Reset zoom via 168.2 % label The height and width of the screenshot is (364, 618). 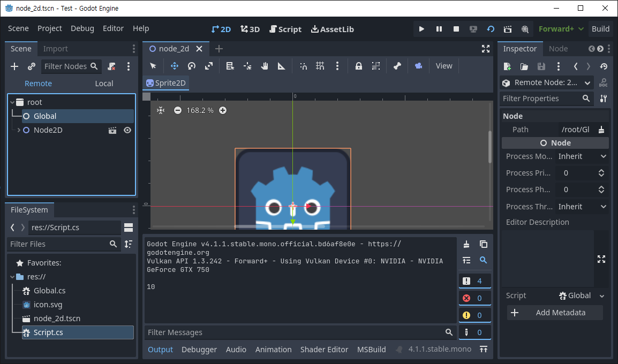(200, 110)
